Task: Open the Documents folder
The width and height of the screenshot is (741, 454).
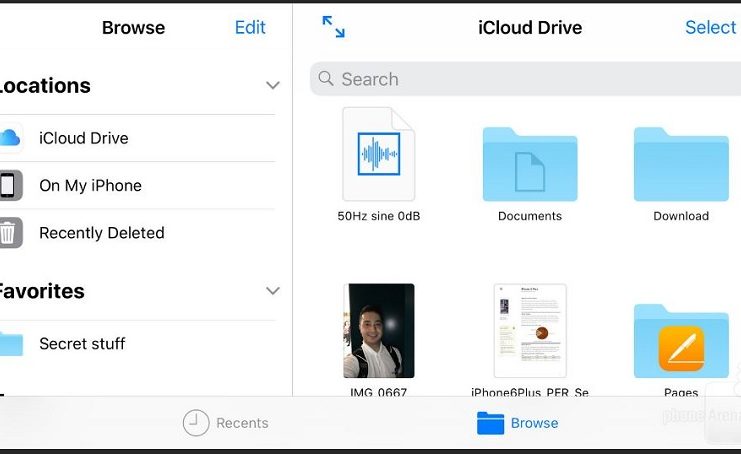Action: pyautogui.click(x=529, y=165)
